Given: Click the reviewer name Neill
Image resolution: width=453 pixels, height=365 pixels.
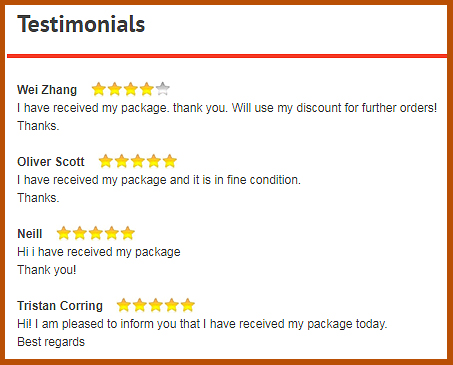Looking at the screenshot, I should click(x=30, y=234).
